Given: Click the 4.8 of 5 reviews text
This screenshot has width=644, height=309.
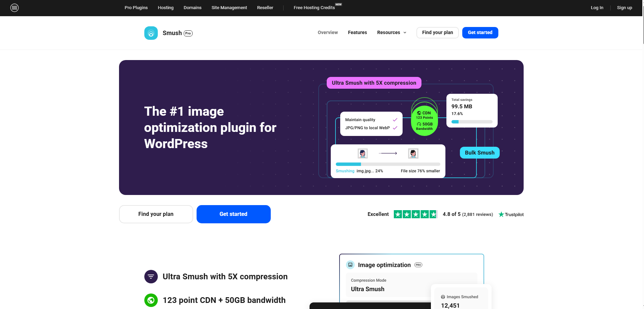Looking at the screenshot, I should click(468, 214).
